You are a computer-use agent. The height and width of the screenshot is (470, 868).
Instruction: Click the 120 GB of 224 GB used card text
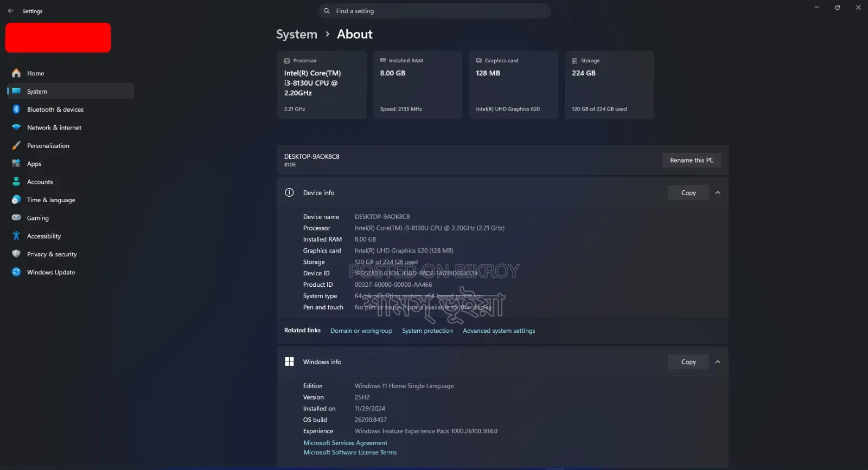(599, 109)
